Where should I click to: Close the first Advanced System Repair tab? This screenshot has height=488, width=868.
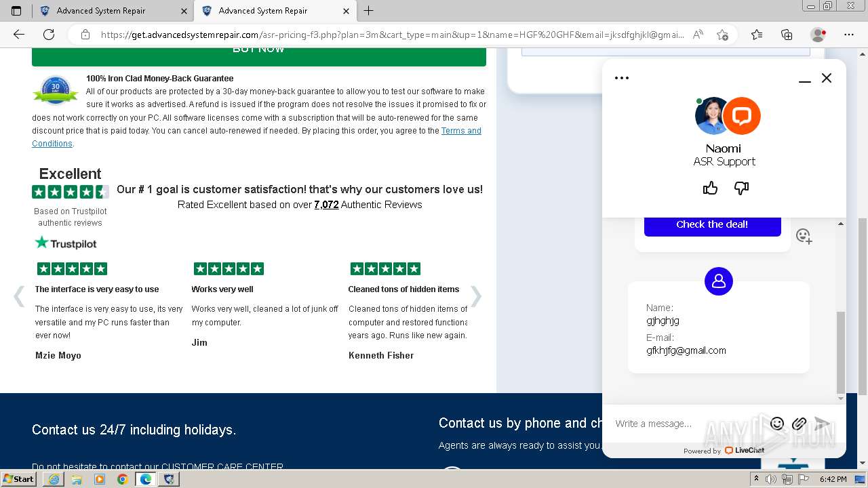184,11
